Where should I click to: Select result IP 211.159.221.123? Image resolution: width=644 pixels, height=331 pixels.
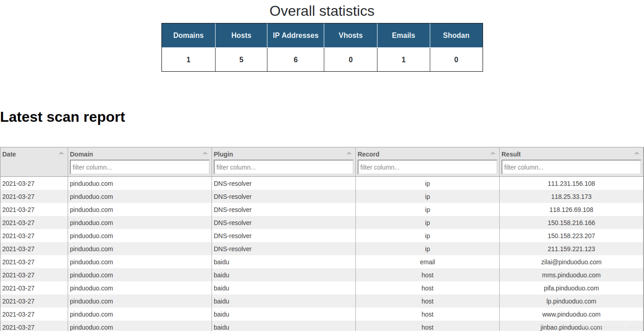click(571, 249)
